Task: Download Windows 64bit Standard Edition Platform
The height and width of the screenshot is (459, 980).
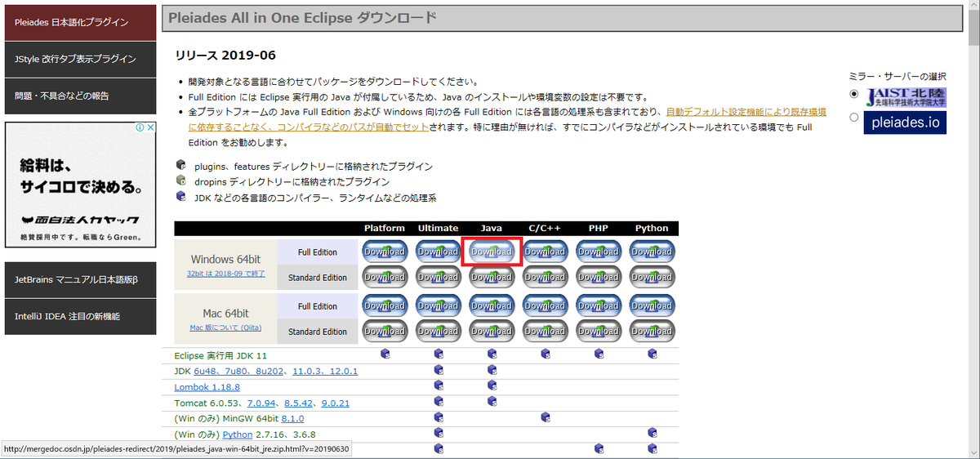Action: [x=385, y=277]
